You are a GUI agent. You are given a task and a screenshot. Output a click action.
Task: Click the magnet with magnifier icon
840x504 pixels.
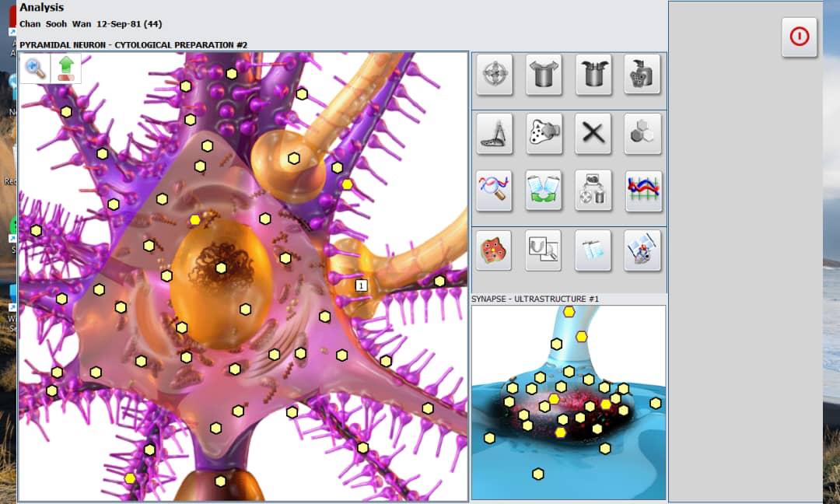pos(543,250)
